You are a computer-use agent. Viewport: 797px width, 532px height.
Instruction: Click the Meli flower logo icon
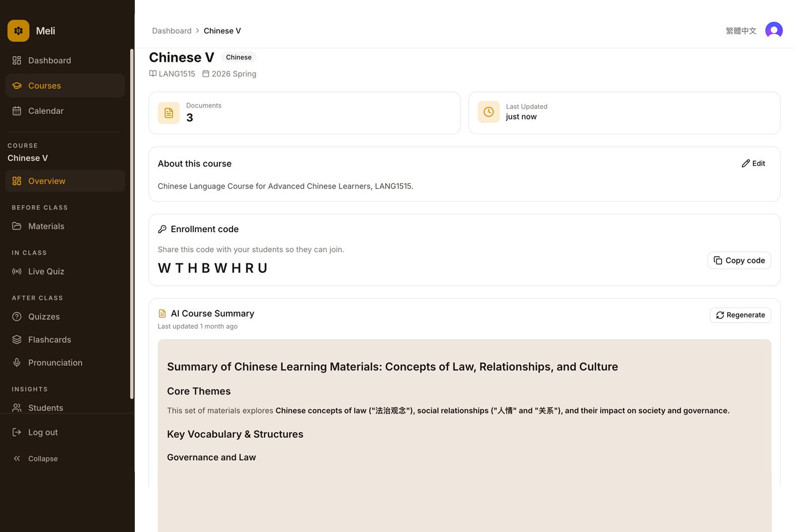(18, 31)
